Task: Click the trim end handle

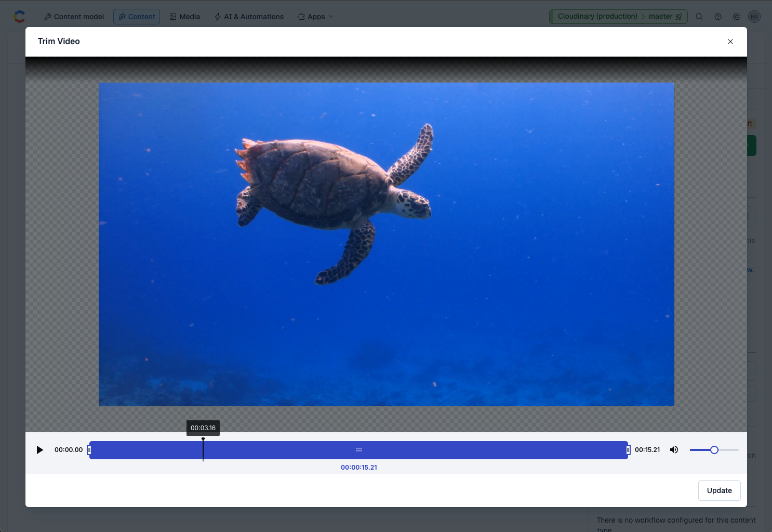Action: 628,450
